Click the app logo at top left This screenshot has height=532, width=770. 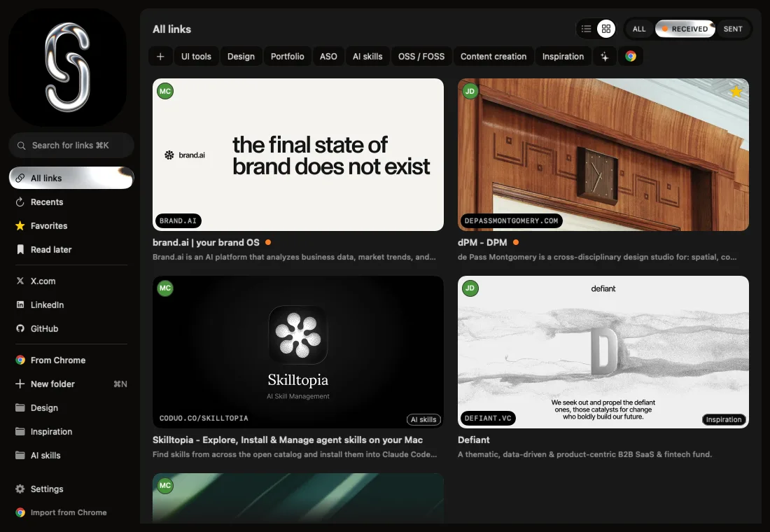68,67
